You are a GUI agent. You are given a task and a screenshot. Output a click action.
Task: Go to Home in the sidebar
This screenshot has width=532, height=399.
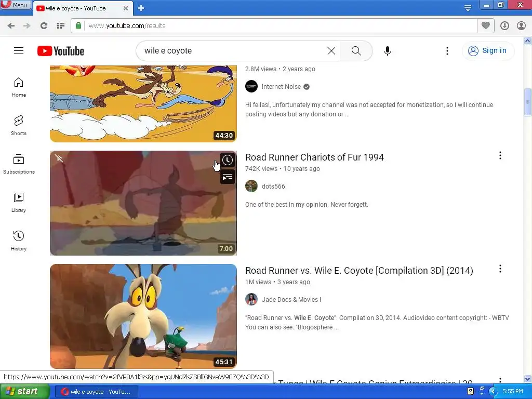(x=19, y=87)
